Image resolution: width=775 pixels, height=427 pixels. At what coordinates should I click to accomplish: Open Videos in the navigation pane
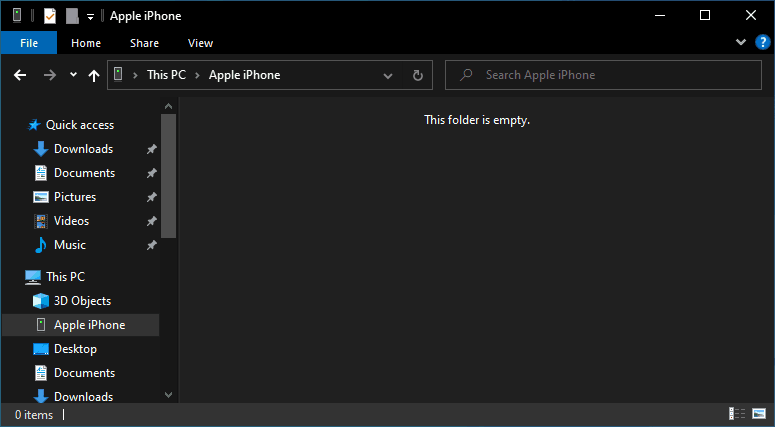(x=72, y=221)
